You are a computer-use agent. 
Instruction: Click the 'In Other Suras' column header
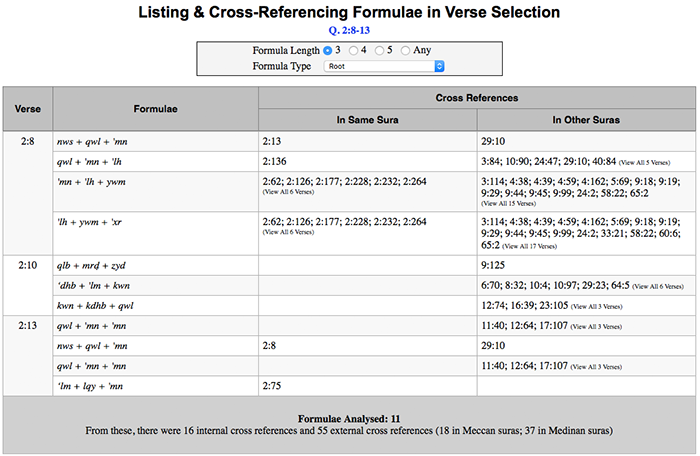tap(586, 120)
